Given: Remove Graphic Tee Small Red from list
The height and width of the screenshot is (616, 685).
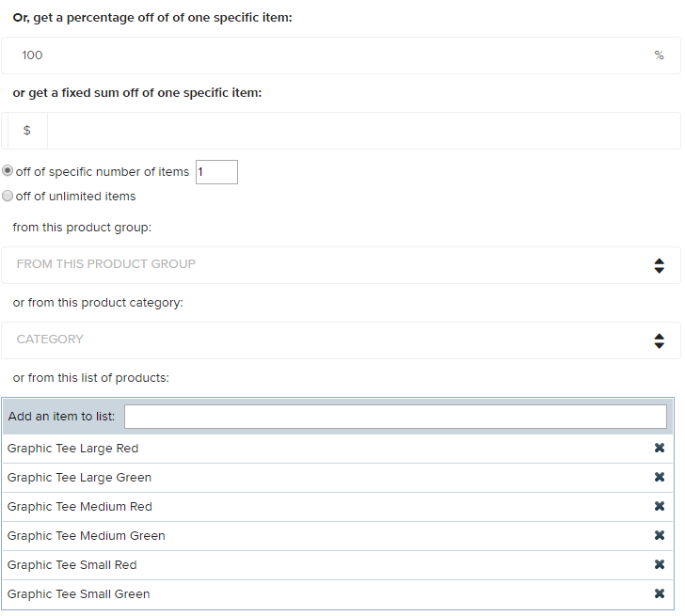Looking at the screenshot, I should tap(660, 564).
